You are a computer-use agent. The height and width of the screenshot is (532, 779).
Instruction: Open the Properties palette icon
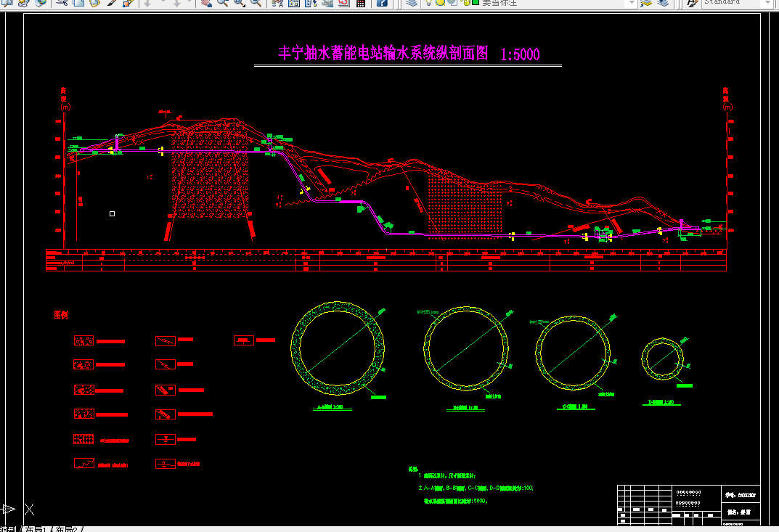pos(277,2)
